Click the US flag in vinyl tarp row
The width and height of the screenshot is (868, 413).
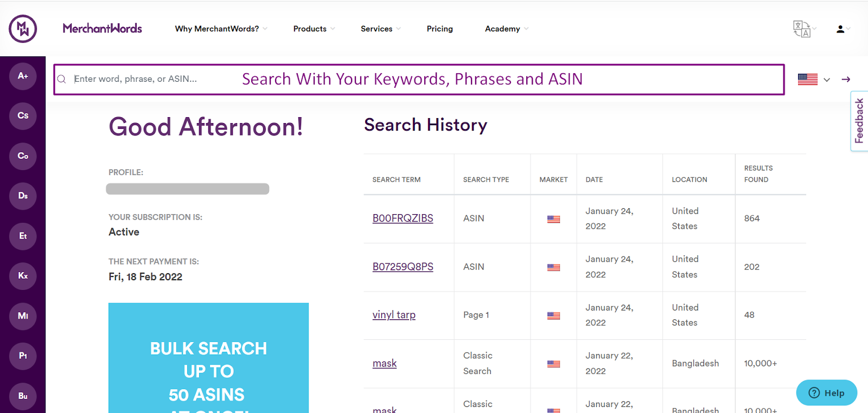(553, 316)
